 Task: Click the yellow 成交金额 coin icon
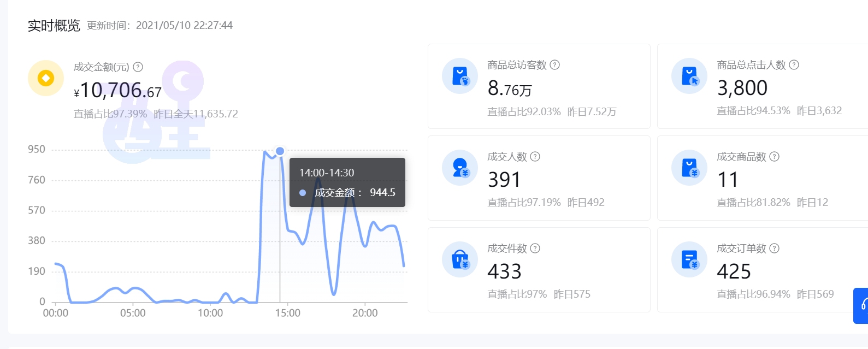[x=46, y=78]
